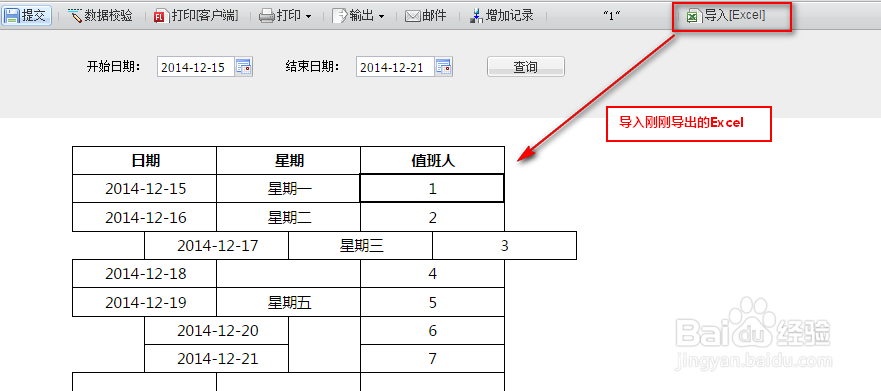The width and height of the screenshot is (881, 391).
Task: Click the 开始日期: label
Action: [113, 67]
